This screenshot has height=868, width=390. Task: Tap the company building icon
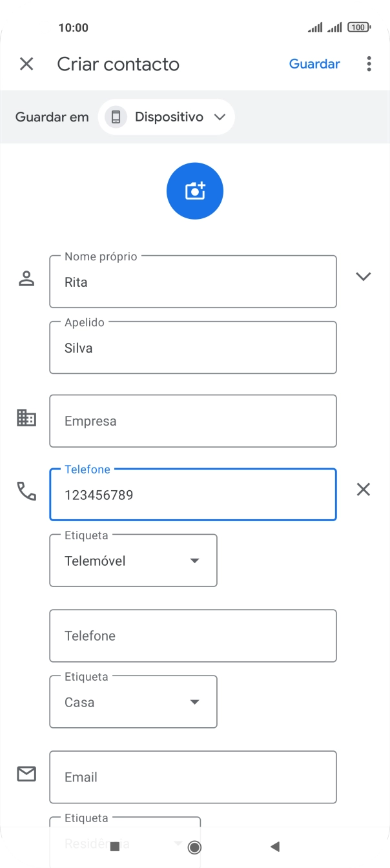point(26,418)
